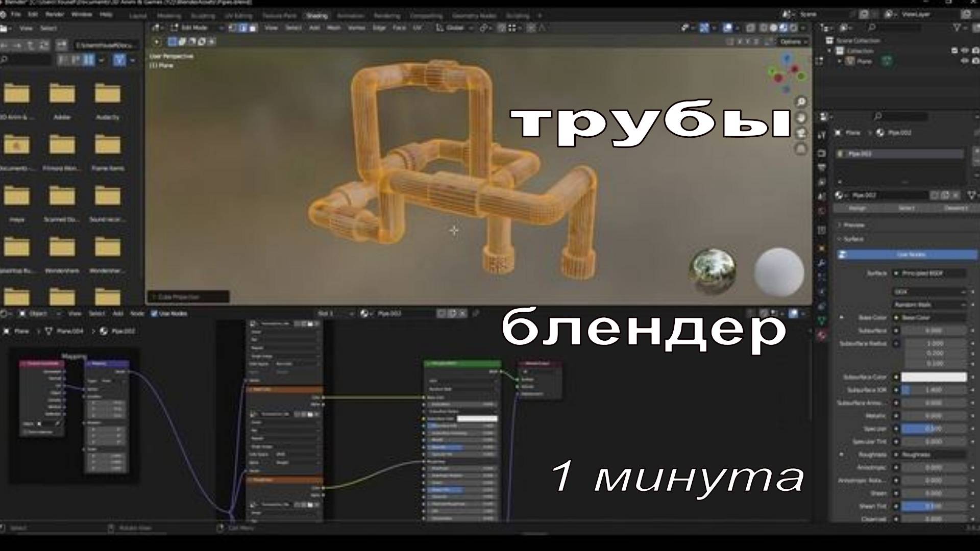Image resolution: width=980 pixels, height=551 pixels.
Task: Toggle the Use Nodes checkbox
Action: (x=154, y=314)
